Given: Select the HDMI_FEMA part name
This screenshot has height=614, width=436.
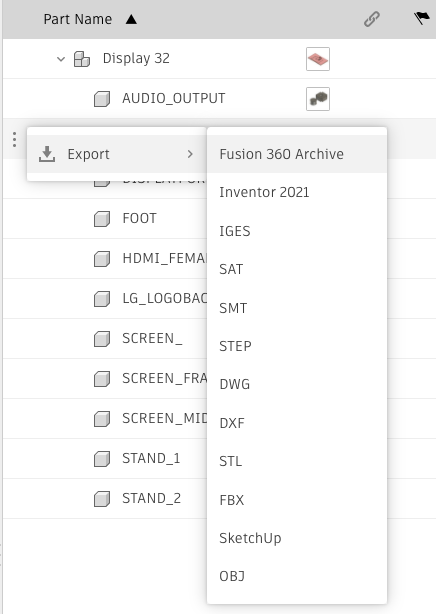Looking at the screenshot, I should (x=165, y=258).
